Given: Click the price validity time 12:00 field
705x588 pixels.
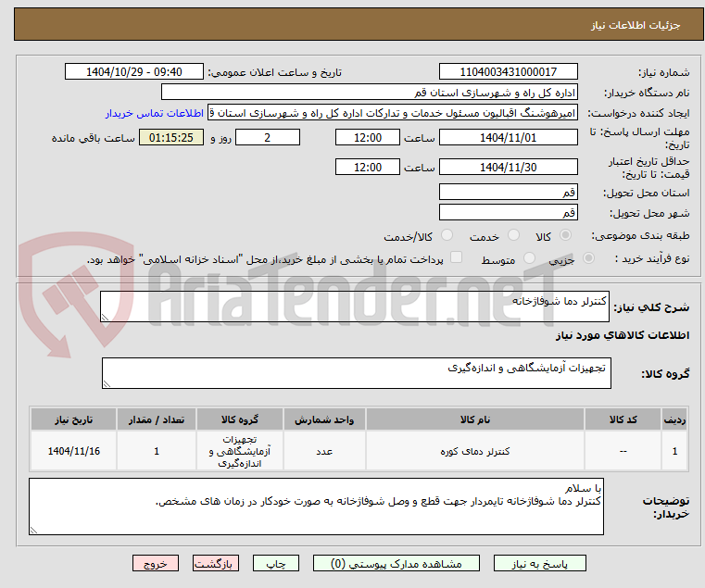Looking at the screenshot, I should click(x=368, y=167).
